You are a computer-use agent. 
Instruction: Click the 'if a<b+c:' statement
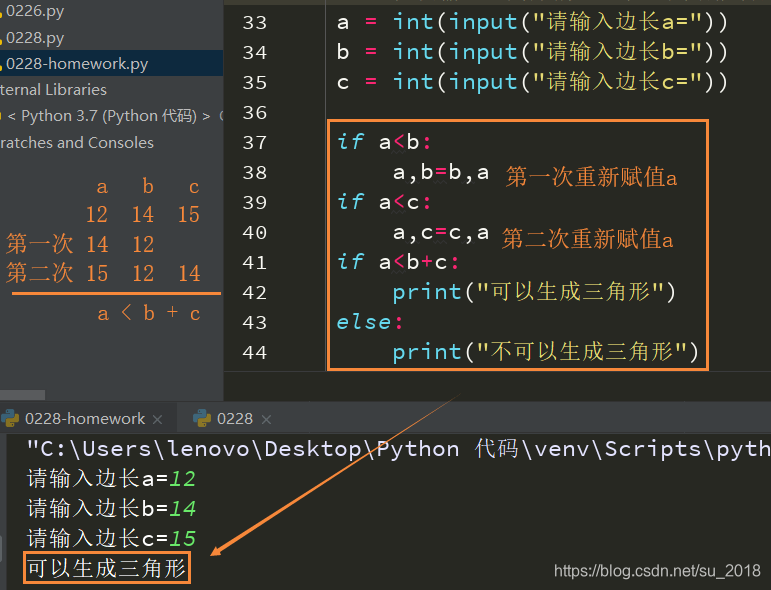(398, 262)
